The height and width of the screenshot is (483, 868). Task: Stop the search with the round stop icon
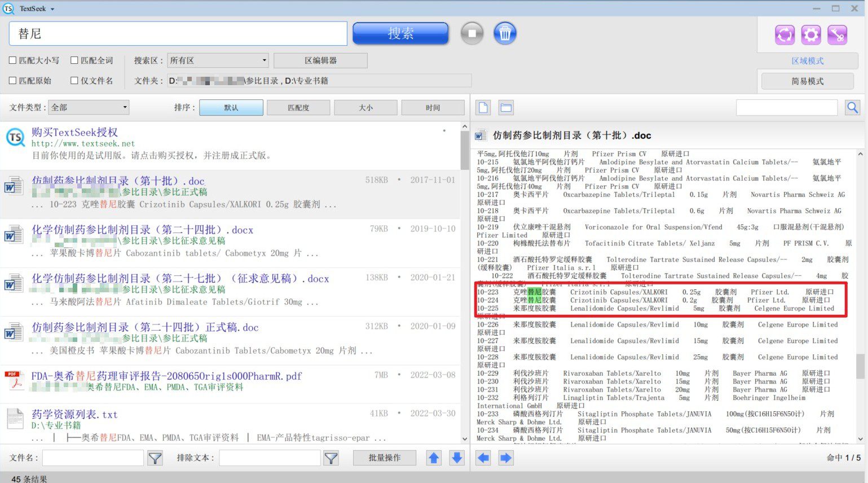click(x=472, y=33)
